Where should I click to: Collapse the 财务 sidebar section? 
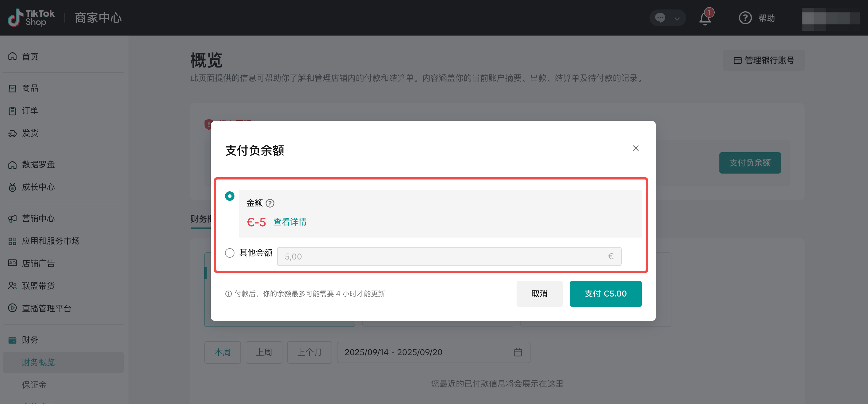pyautogui.click(x=30, y=340)
